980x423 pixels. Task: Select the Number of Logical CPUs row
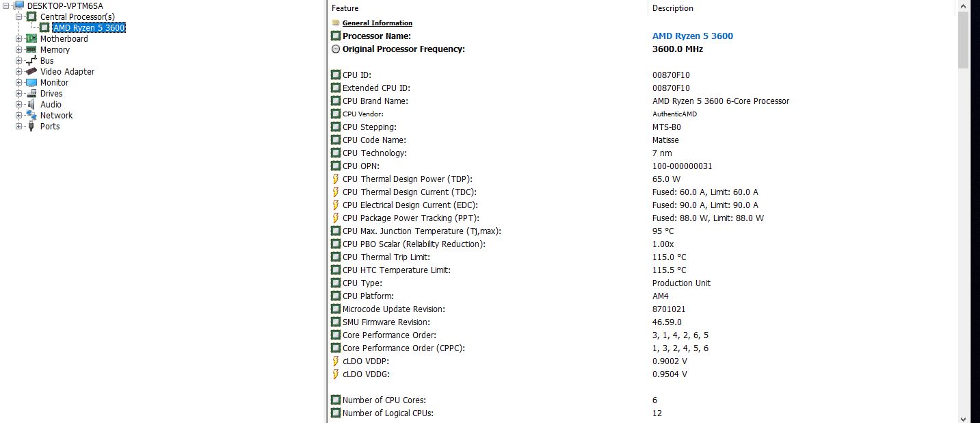[x=643, y=413]
